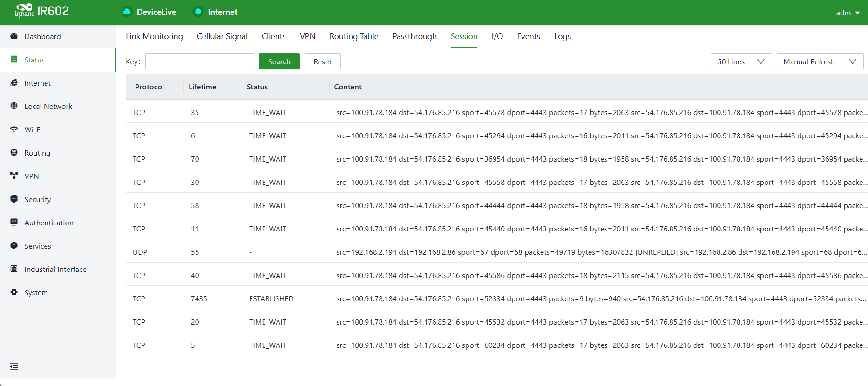Click the Reset button
The width and height of the screenshot is (868, 386).
(323, 61)
